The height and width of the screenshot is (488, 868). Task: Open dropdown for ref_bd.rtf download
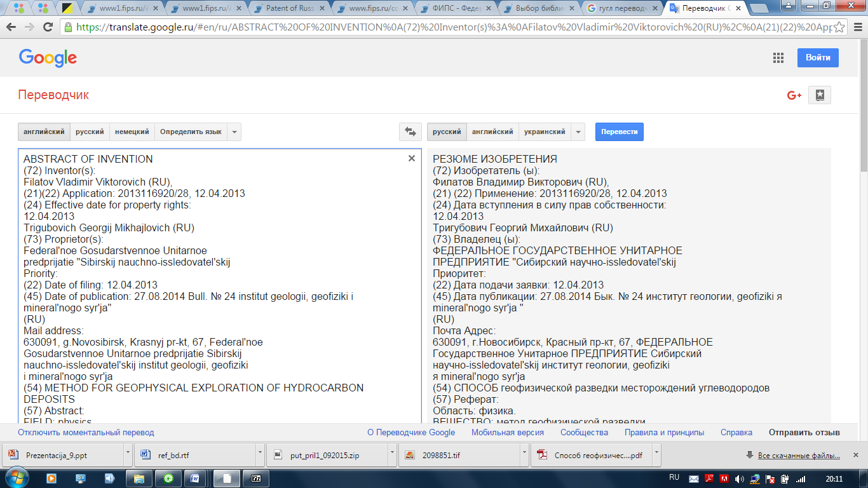(259, 455)
